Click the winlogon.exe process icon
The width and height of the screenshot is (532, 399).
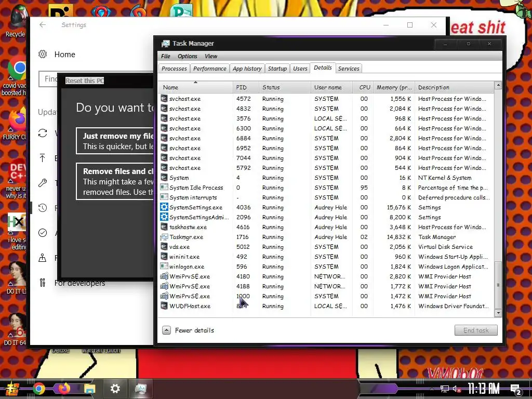tap(164, 267)
